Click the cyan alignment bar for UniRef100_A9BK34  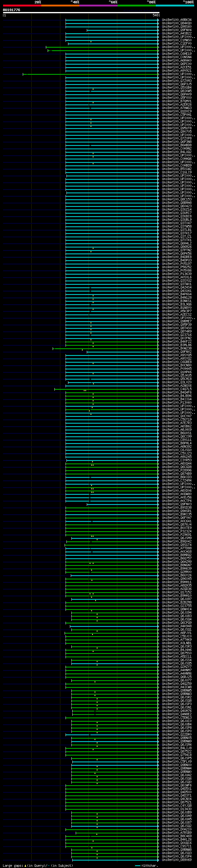[112, 20]
